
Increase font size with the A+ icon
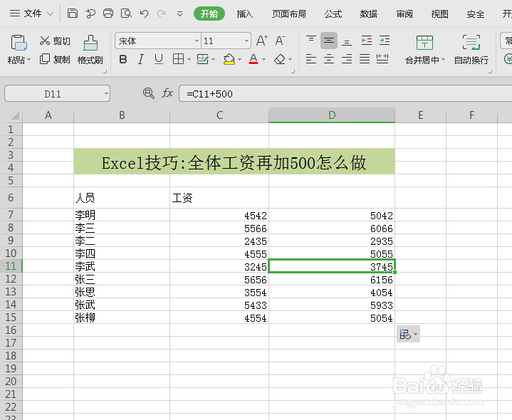pos(262,41)
